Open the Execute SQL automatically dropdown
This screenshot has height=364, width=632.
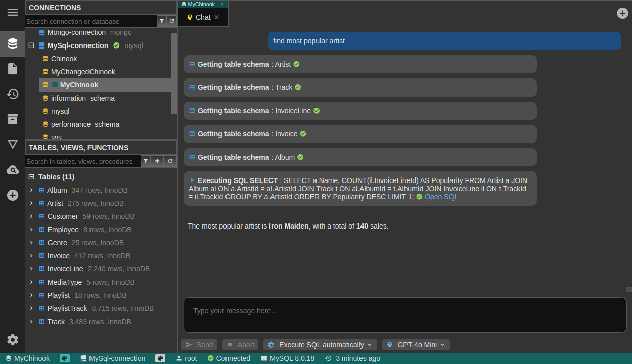pyautogui.click(x=320, y=345)
